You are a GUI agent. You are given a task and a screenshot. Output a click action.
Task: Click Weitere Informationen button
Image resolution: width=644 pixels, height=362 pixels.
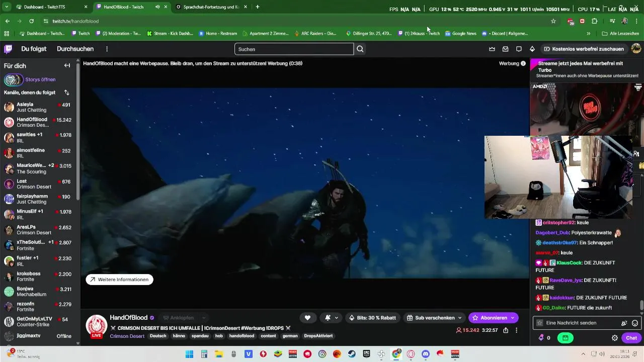point(119,280)
